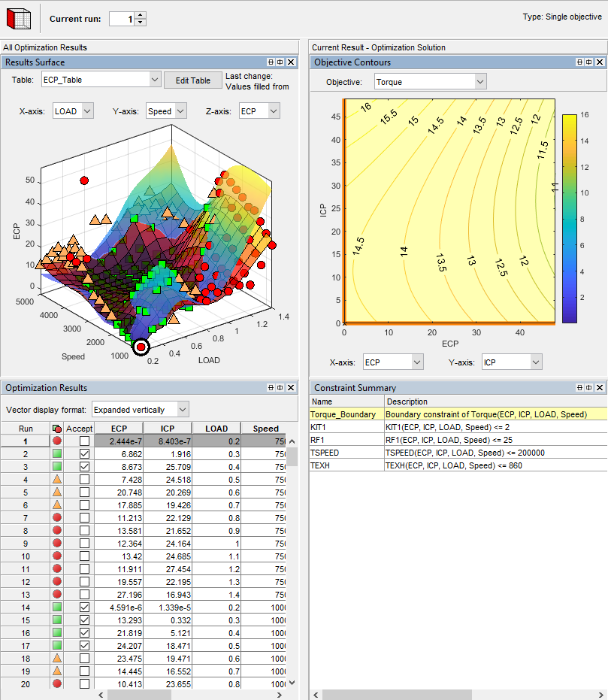
Task: Enable the Accept checkbox for run 4
Action: 83,480
